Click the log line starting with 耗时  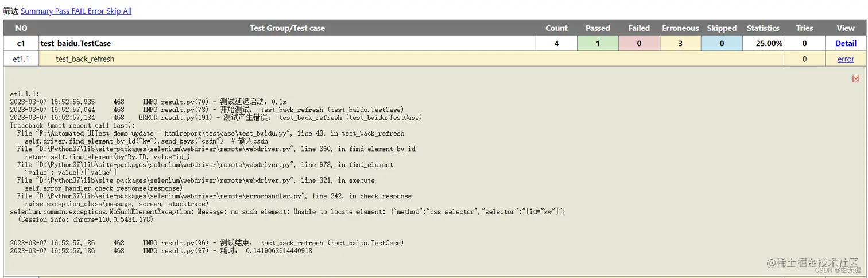pos(161,250)
